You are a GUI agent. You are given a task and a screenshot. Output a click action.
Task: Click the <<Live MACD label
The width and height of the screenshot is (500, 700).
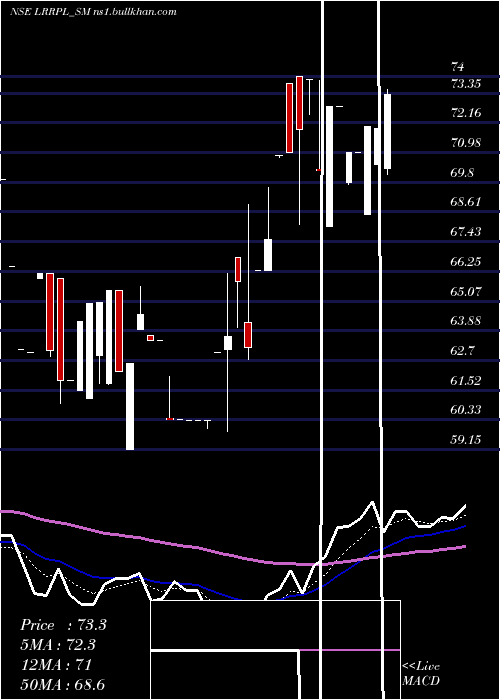click(421, 673)
